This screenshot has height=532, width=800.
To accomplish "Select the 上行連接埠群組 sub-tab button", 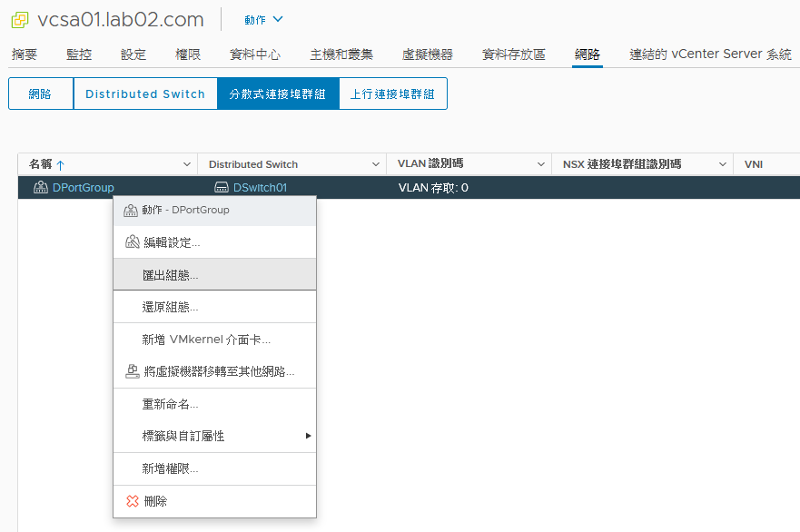I will coord(393,94).
